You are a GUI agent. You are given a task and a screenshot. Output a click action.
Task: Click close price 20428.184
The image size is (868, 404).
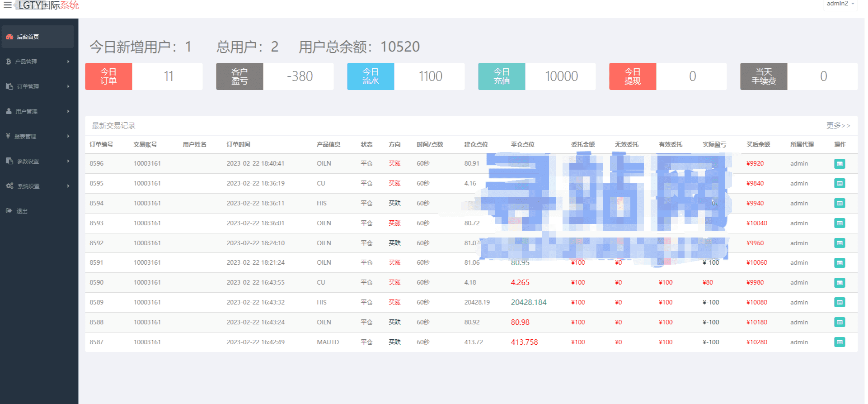[529, 302]
